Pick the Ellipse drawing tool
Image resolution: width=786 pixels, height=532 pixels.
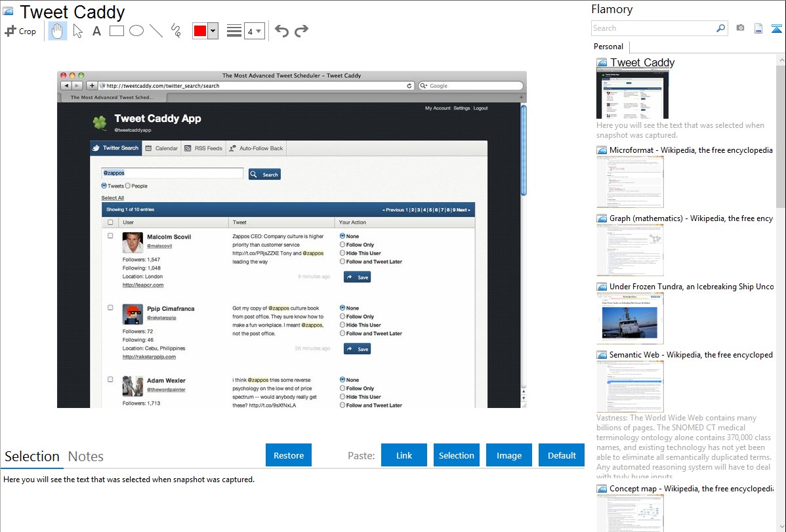coord(136,31)
